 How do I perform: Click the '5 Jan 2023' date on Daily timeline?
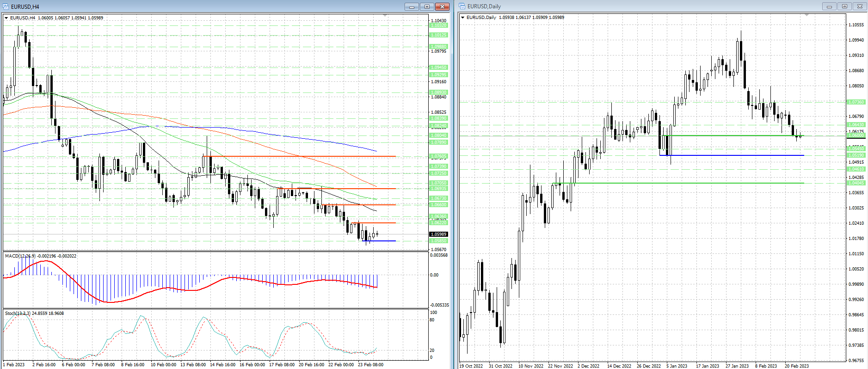click(677, 366)
